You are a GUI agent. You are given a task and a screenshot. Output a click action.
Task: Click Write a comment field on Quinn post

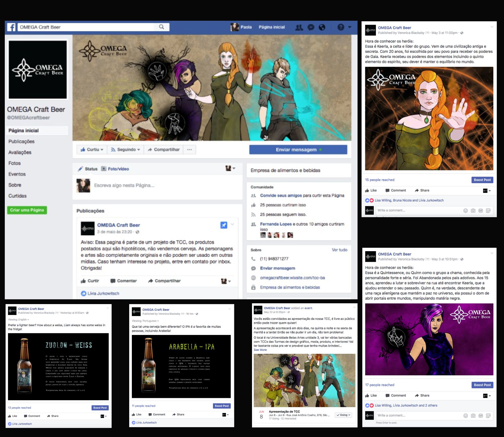(x=418, y=415)
